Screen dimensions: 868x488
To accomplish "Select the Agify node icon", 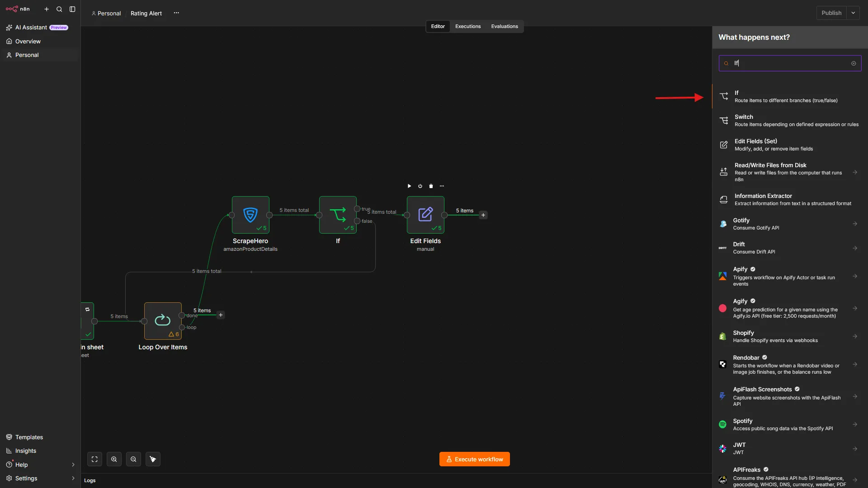I will pyautogui.click(x=722, y=308).
